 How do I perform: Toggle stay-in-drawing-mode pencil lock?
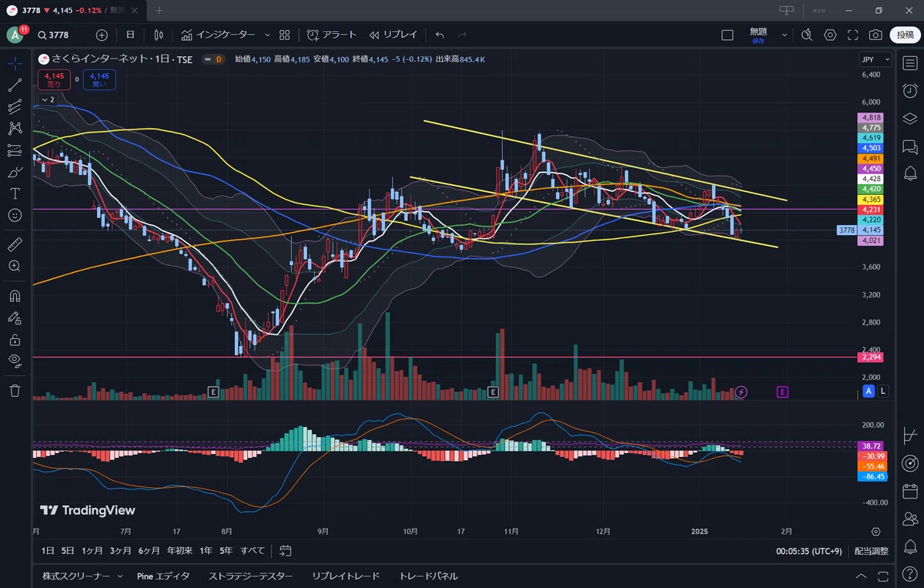coord(15,318)
